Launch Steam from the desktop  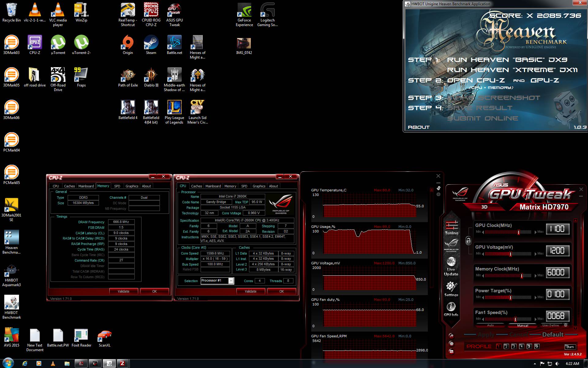coord(151,45)
